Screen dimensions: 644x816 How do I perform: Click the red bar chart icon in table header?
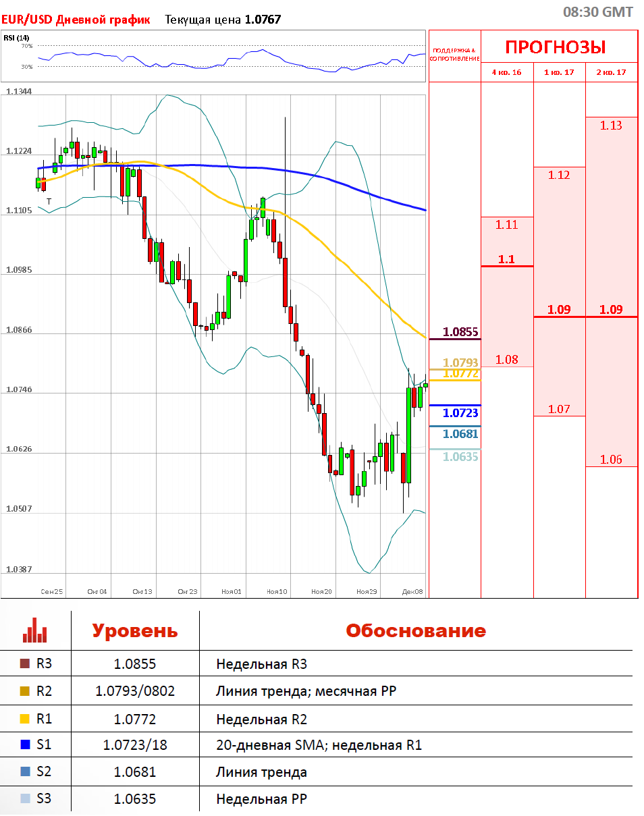pos(34,630)
